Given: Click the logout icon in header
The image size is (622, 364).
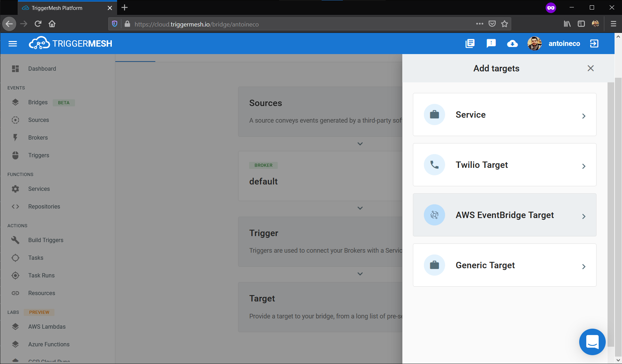Looking at the screenshot, I should 594,43.
